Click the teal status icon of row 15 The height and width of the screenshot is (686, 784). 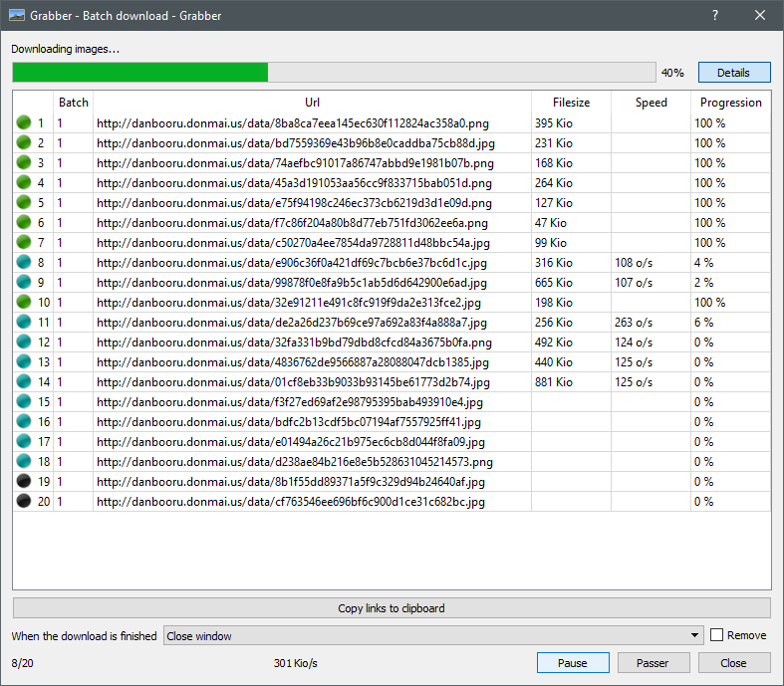[24, 401]
